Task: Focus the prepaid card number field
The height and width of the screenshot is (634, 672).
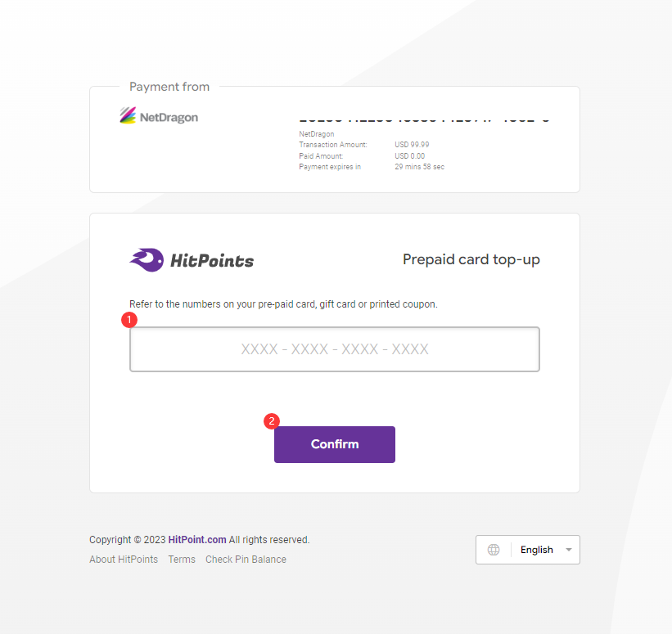Action: coord(334,349)
